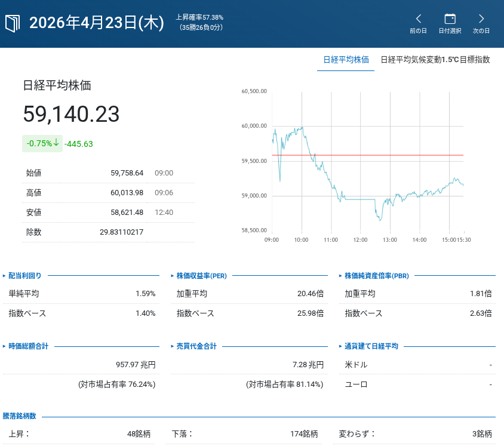Go to previous day with left chevron
Screen dimensions: 504x446
coord(418,19)
